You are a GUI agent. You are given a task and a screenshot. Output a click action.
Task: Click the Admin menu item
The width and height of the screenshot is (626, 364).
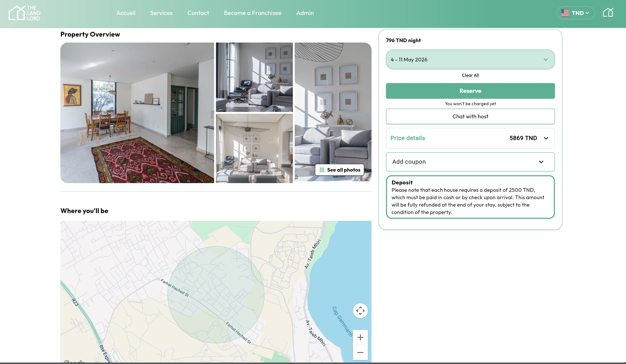[305, 13]
